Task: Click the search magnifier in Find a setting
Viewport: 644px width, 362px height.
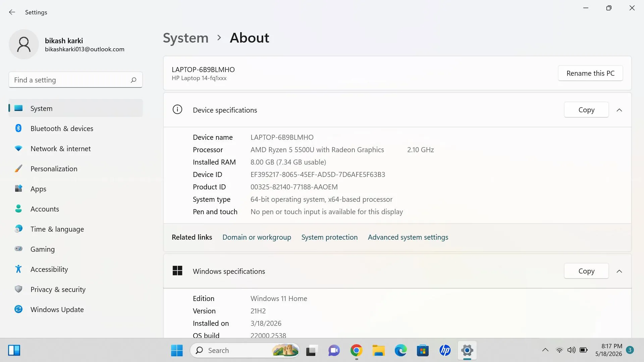Action: (133, 80)
